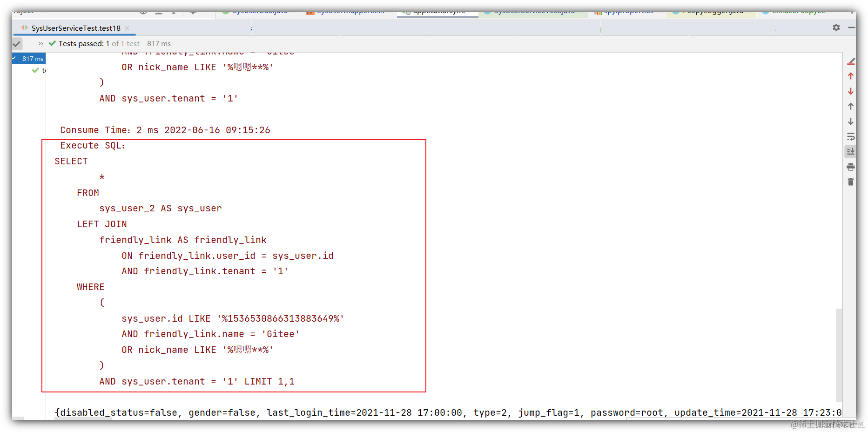Screen dimensions: 868x432
Task: Open Run panel settings gear
Action: coord(836,28)
